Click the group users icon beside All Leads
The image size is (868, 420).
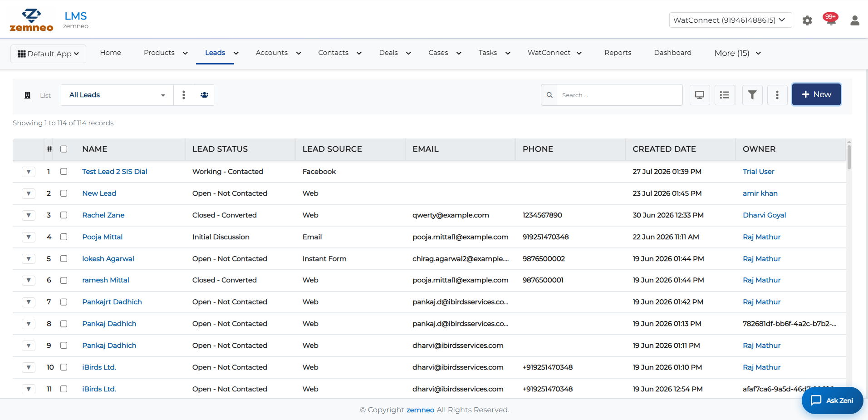tap(205, 95)
